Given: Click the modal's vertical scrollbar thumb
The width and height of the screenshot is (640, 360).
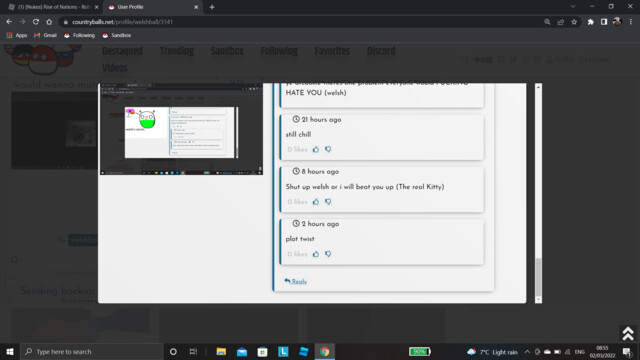Looking at the screenshot, I should point(538,278).
